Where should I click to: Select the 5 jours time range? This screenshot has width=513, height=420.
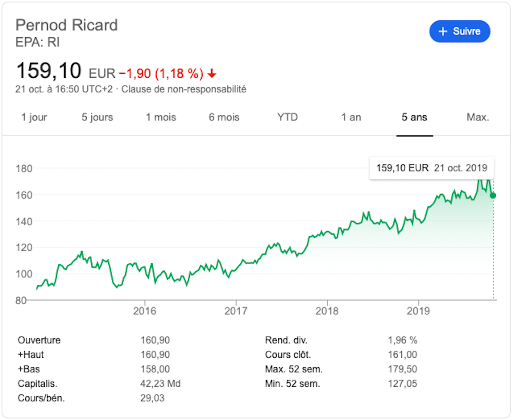tap(97, 117)
